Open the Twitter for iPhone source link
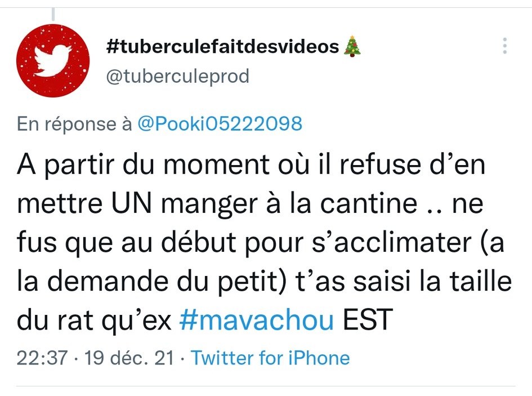Image resolution: width=532 pixels, height=396 pixels. coord(270,358)
